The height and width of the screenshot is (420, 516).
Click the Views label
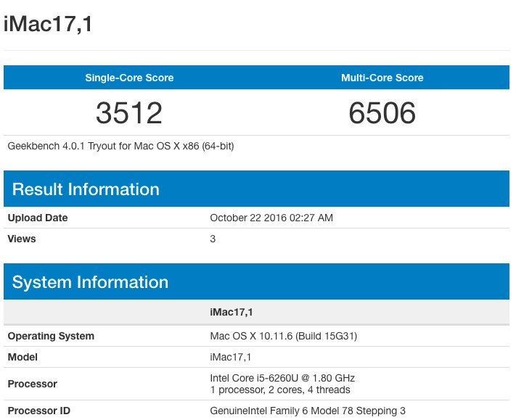click(x=22, y=239)
